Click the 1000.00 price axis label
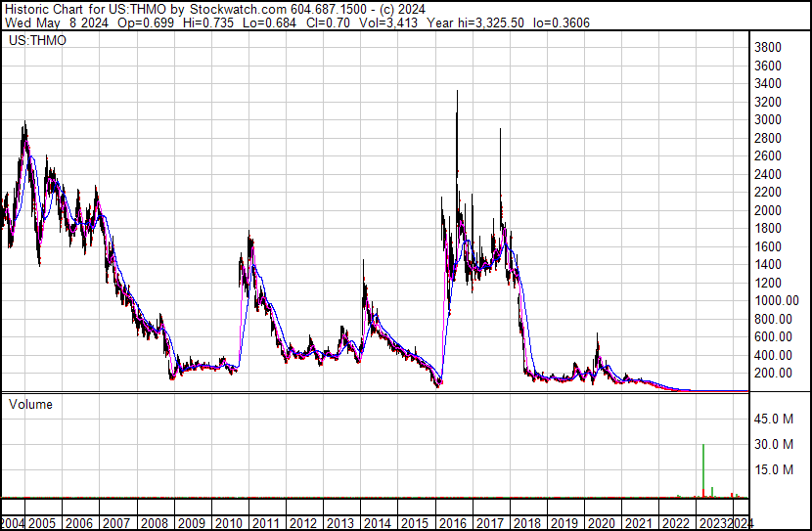The width and height of the screenshot is (812, 531). click(x=775, y=301)
